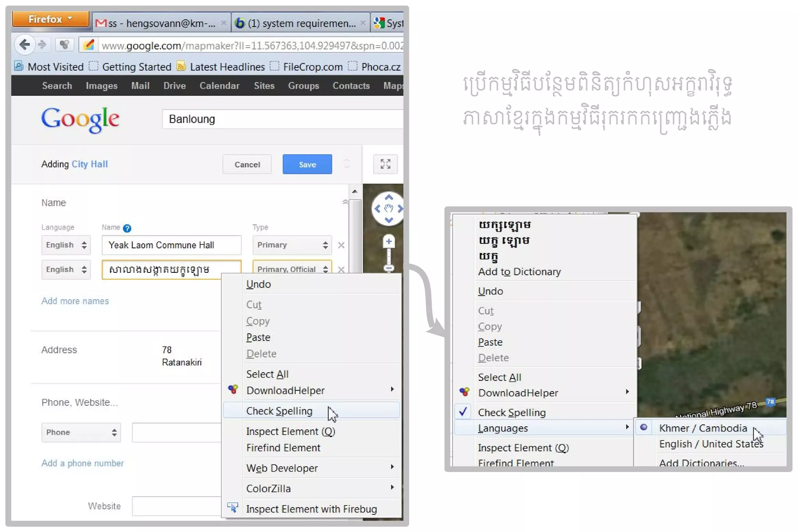Open Drive in Google top bar
This screenshot has height=532, width=798.
click(x=175, y=86)
